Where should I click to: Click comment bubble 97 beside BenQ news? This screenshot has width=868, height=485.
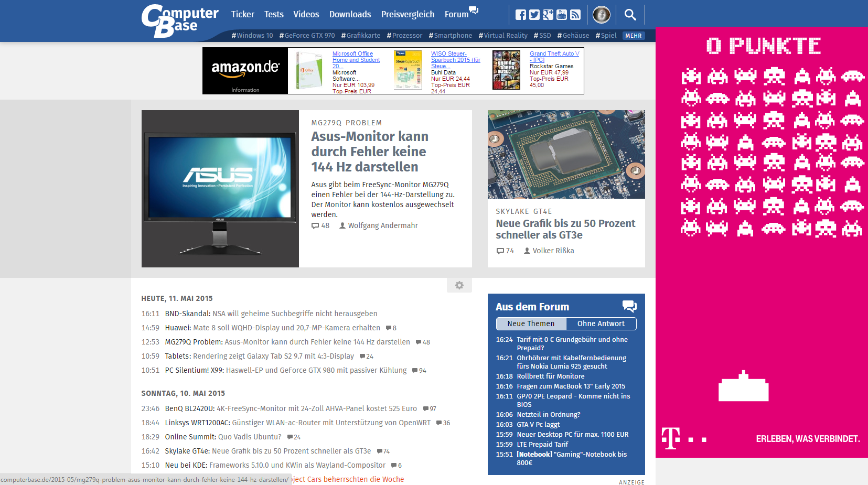[430, 408]
